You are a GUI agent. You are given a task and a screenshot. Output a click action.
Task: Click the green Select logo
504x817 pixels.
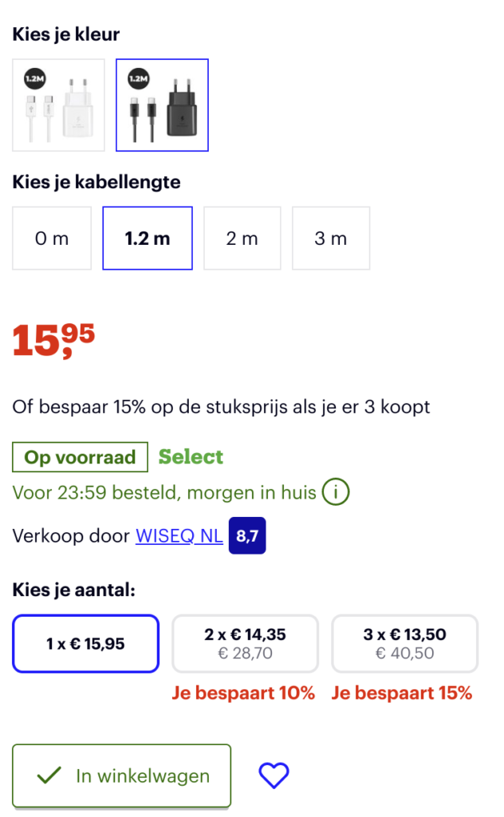pos(191,457)
